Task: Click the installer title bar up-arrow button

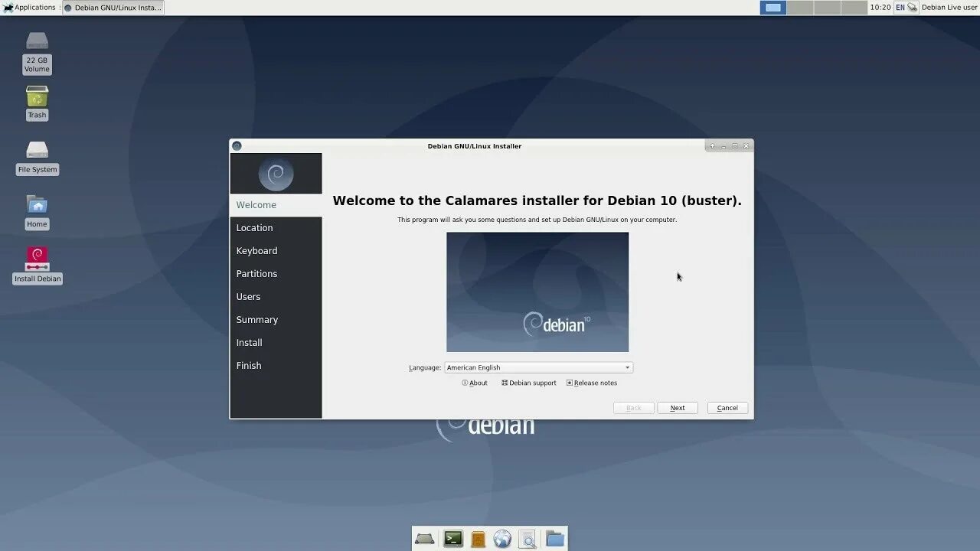Action: [712, 146]
